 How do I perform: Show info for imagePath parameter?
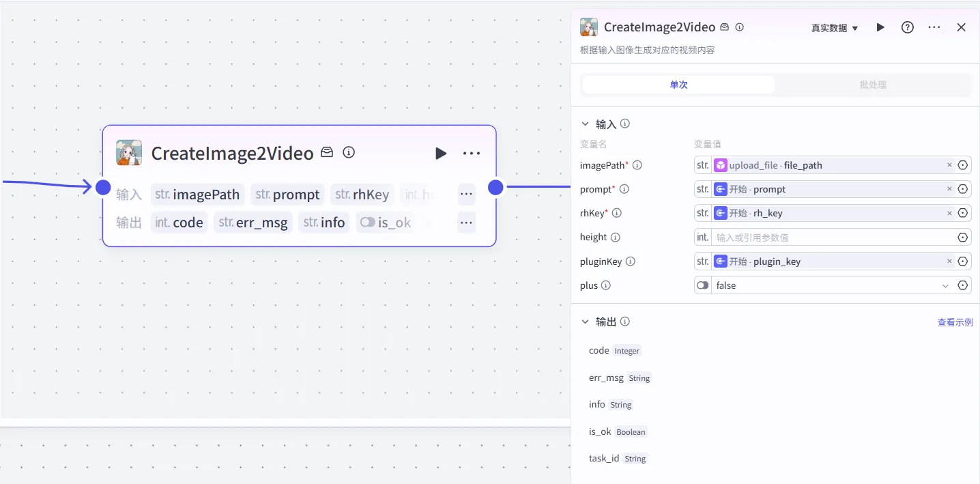tap(637, 165)
